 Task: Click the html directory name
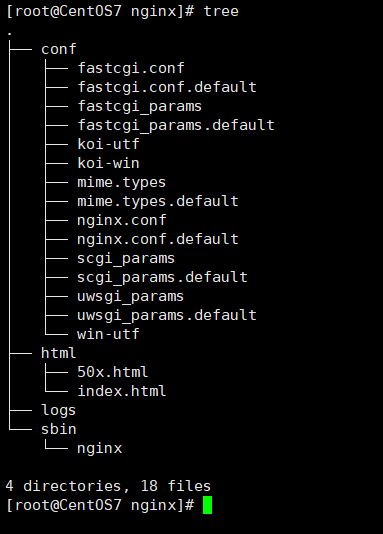coord(59,353)
